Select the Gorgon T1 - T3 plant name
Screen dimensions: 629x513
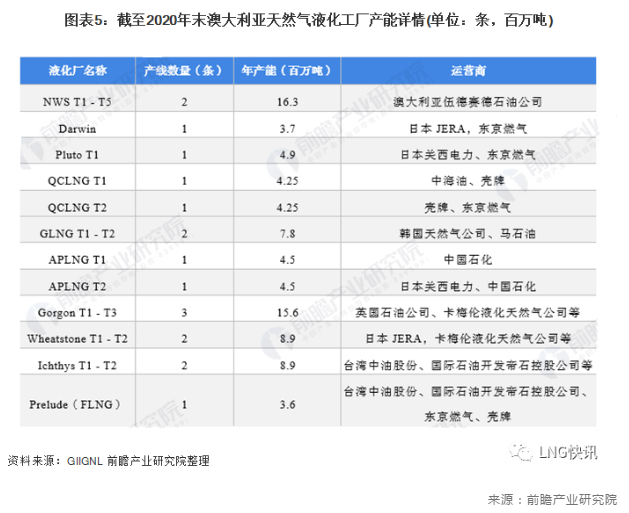pyautogui.click(x=77, y=313)
